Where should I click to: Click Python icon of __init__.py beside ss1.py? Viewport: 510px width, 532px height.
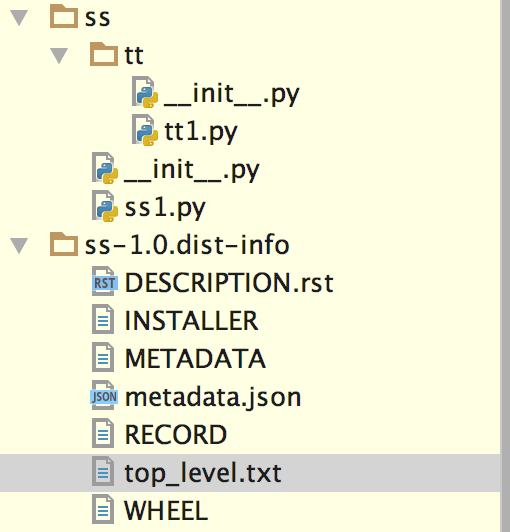click(105, 169)
